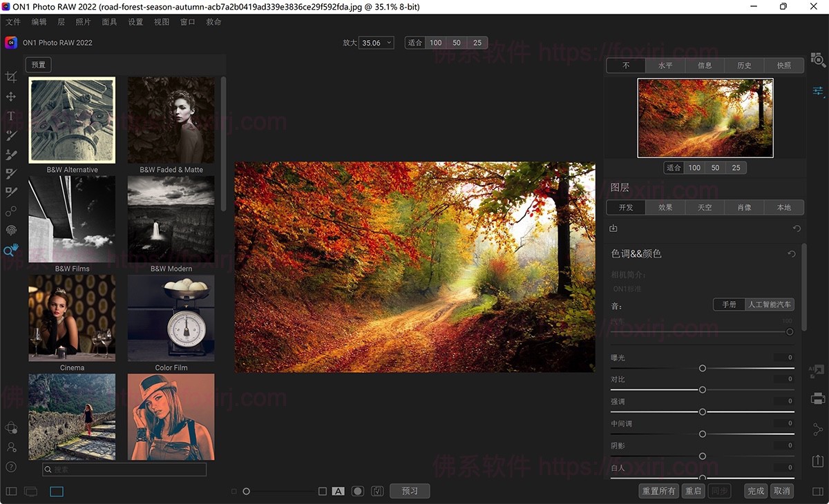The height and width of the screenshot is (504, 829).
Task: Expand the 预置 presets panel
Action: coord(38,64)
